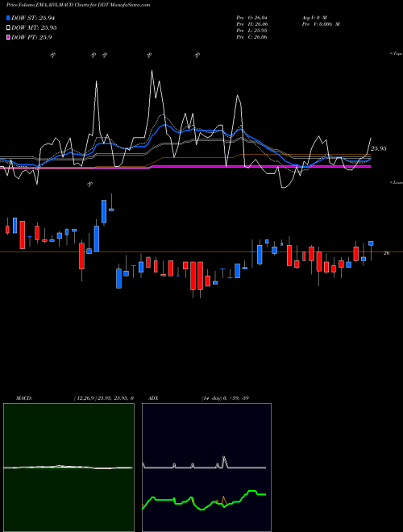Image resolution: width=403 pixels, height=532 pixels.
Task: Click the white DOW MT legend swatch
Action: coord(8,28)
